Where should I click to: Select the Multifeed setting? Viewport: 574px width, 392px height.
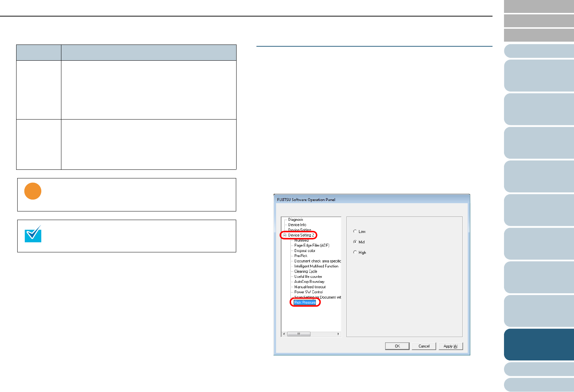coord(301,240)
